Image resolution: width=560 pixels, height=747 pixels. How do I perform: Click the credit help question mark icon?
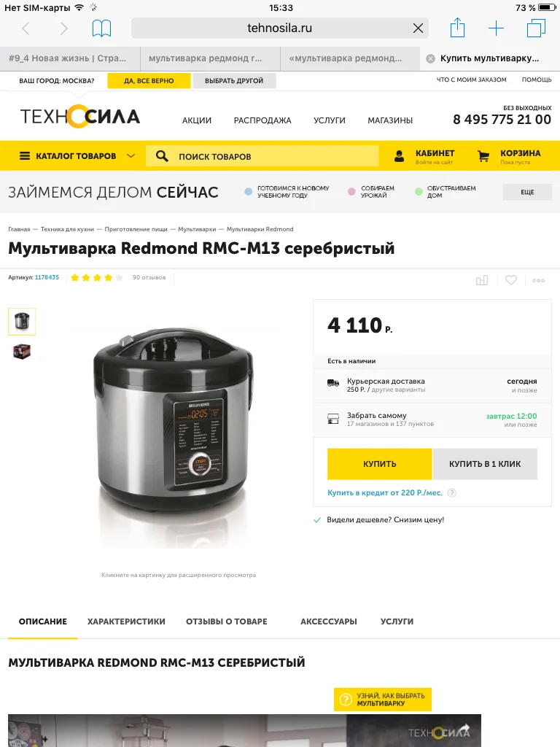pos(452,492)
